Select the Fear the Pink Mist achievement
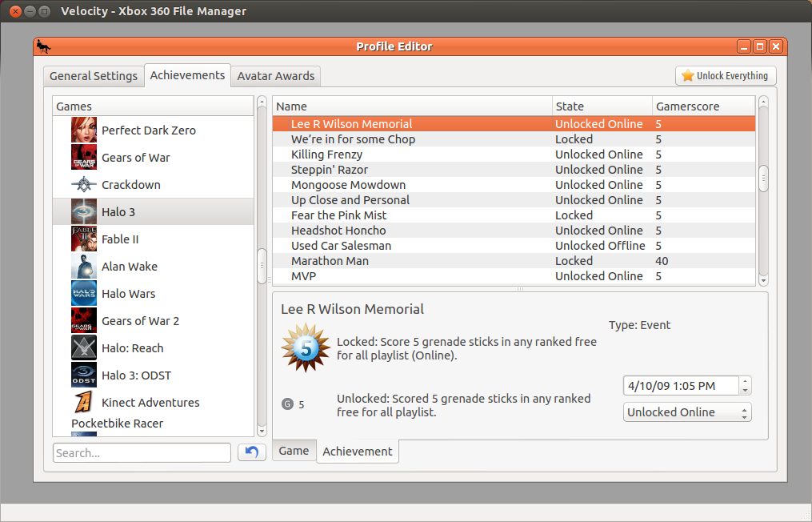Image resolution: width=812 pixels, height=522 pixels. 514,215
